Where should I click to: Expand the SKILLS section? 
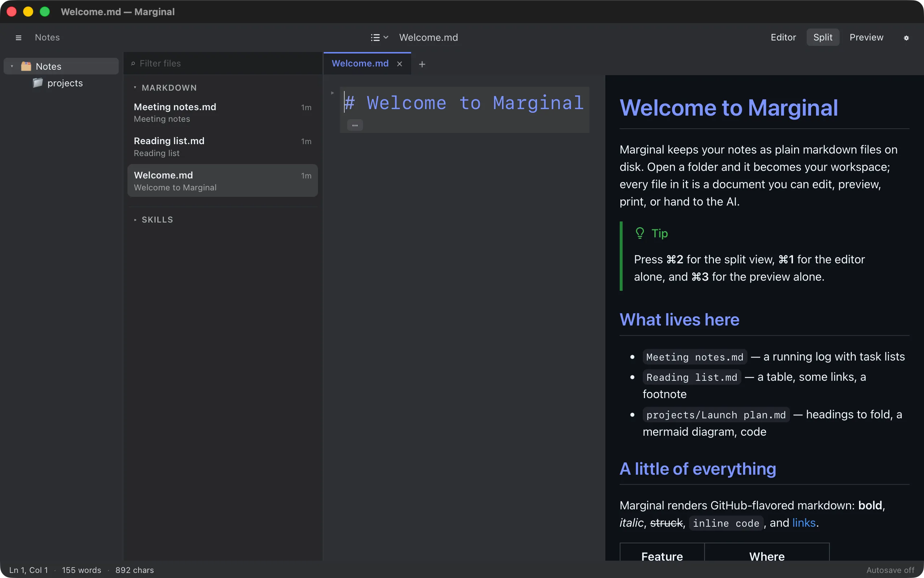point(135,220)
